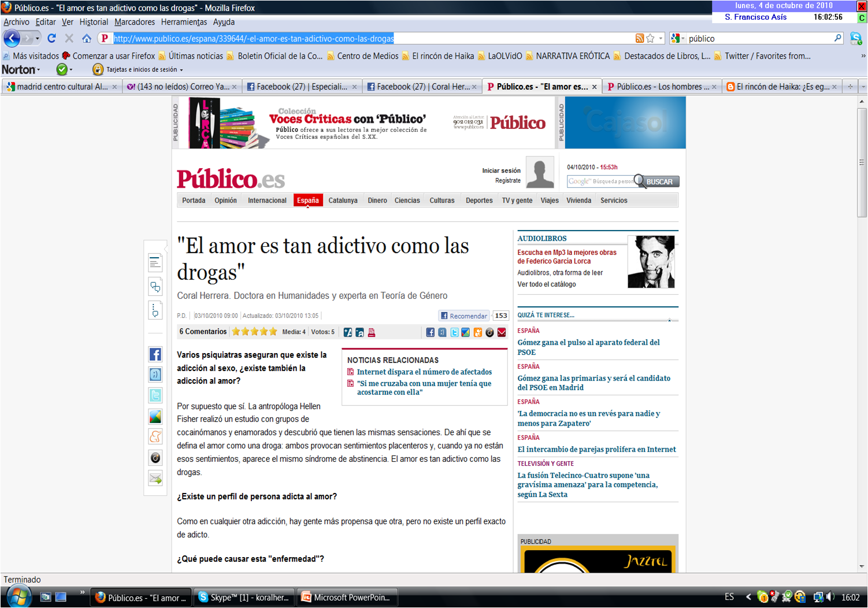Open the Firefox home page icon
This screenshot has width=868, height=608.
coord(87,38)
